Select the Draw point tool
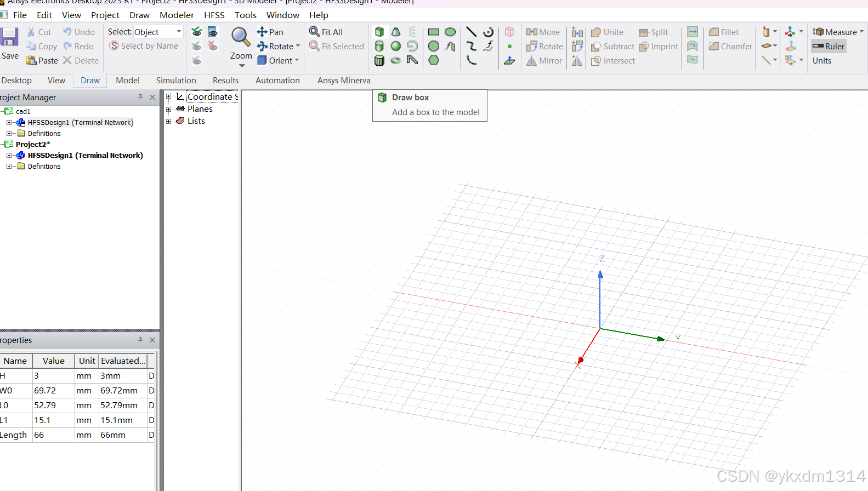Image resolution: width=868 pixels, height=491 pixels. coord(509,46)
